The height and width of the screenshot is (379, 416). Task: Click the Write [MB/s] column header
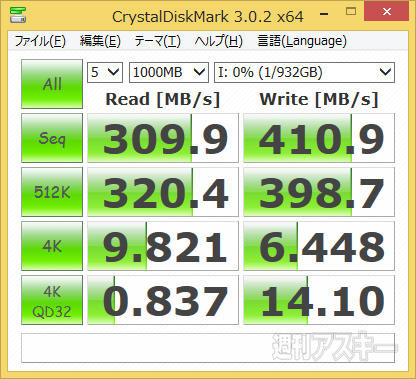point(319,99)
